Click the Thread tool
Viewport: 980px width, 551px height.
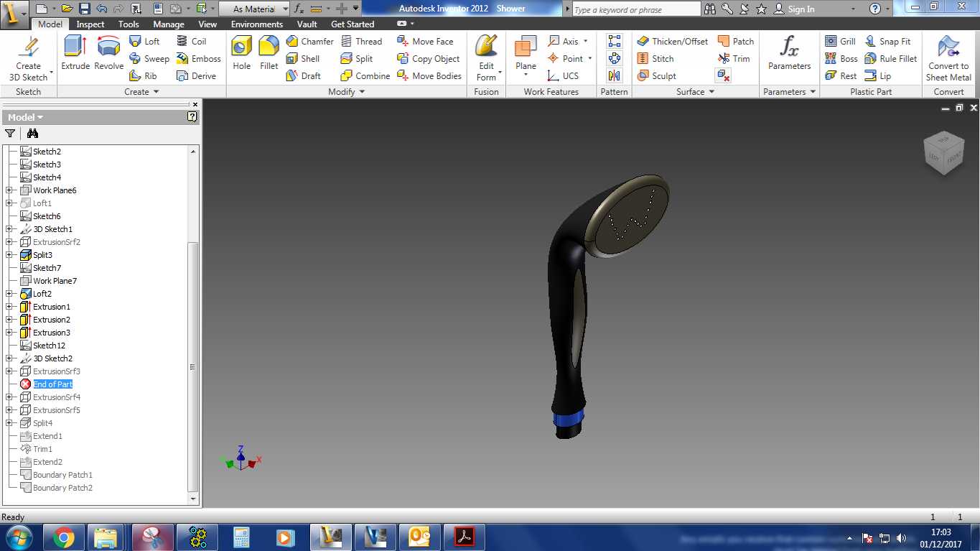361,42
